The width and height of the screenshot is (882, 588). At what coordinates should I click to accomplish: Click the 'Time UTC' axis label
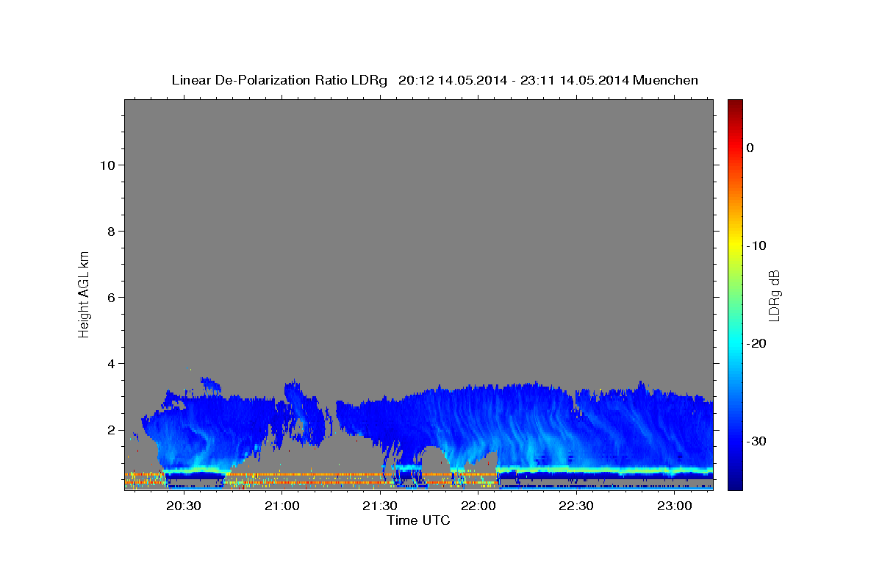418,520
